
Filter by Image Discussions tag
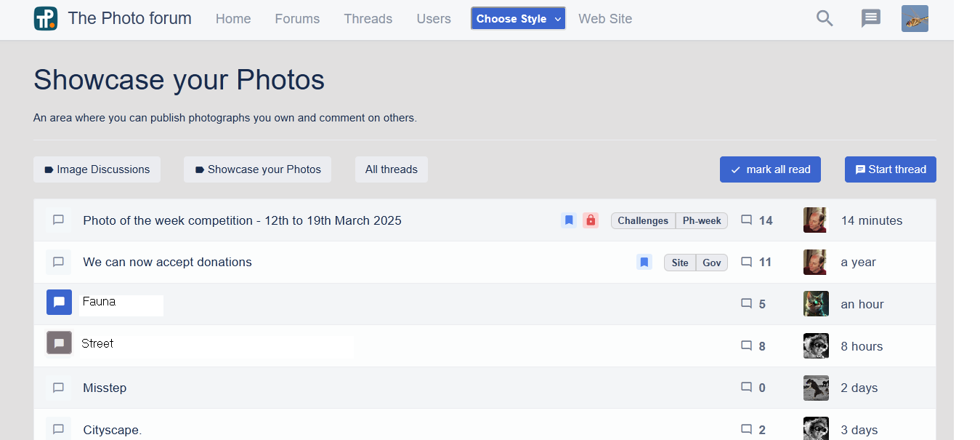pos(97,169)
